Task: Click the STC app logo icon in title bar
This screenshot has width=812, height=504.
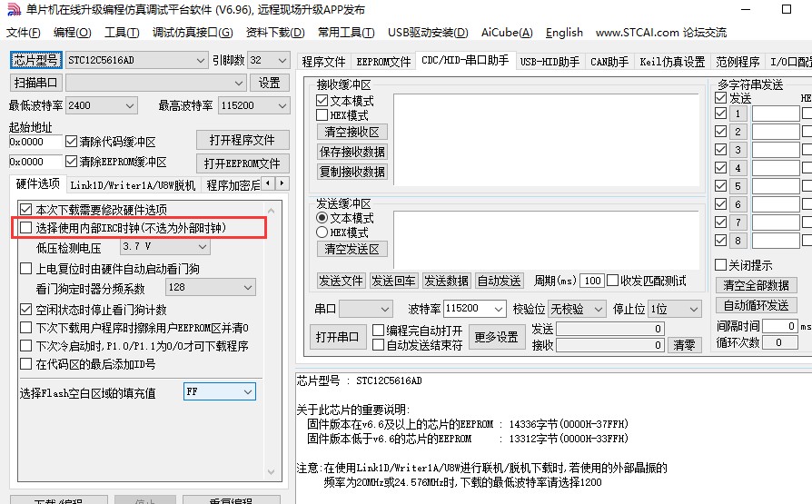Action: 14,10
